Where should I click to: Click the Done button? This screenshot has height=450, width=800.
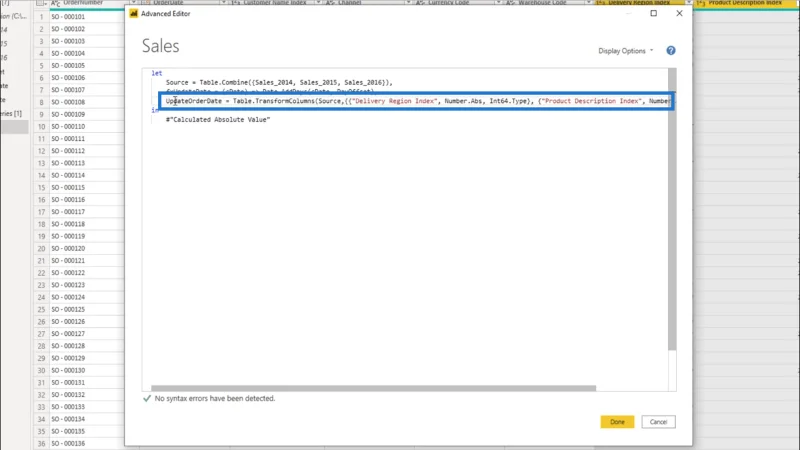pyautogui.click(x=617, y=422)
